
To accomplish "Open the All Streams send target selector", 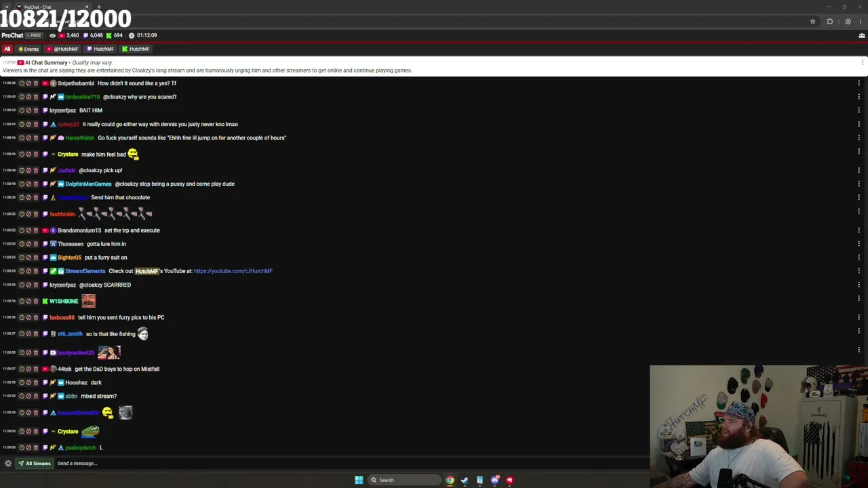I will [34, 464].
